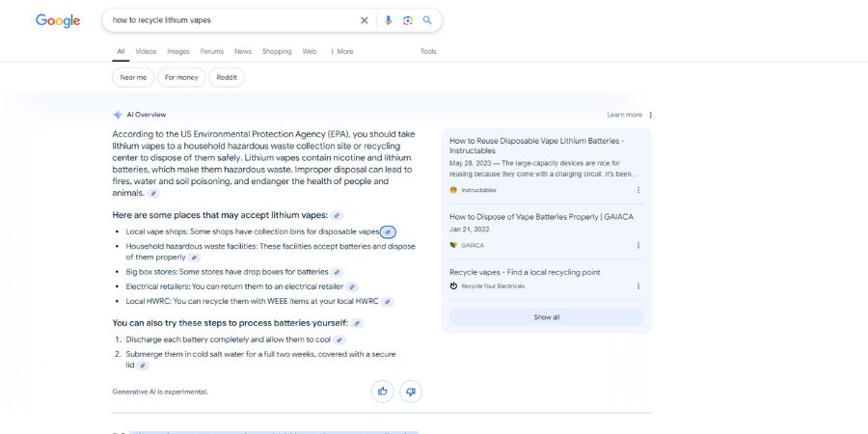
Task: Open three-dot menu for GAIACA source
Action: pyautogui.click(x=638, y=245)
